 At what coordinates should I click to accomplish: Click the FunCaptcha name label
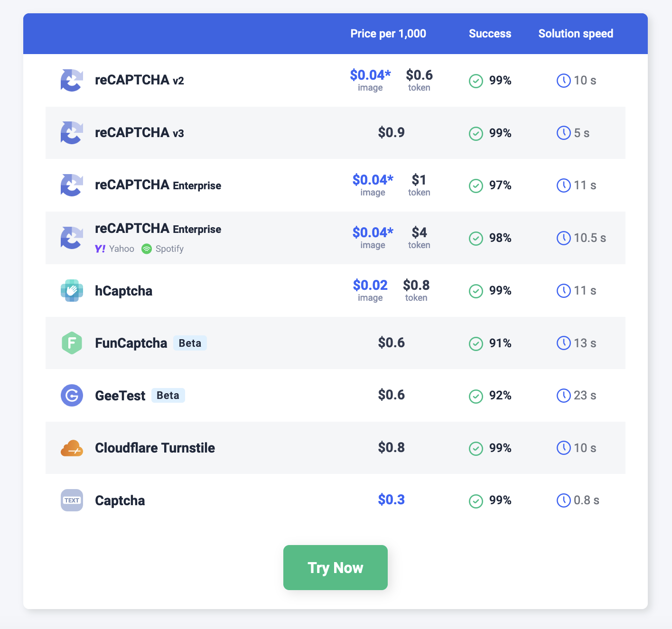(131, 343)
